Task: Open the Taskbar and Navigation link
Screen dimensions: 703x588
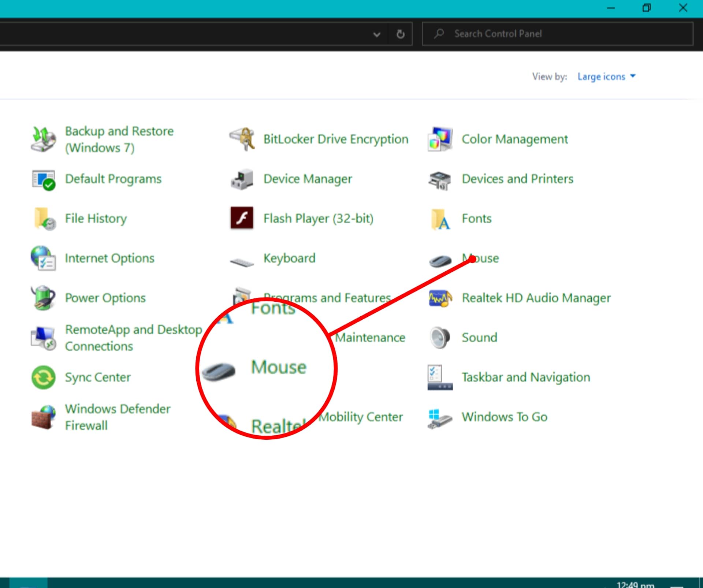Action: [526, 377]
